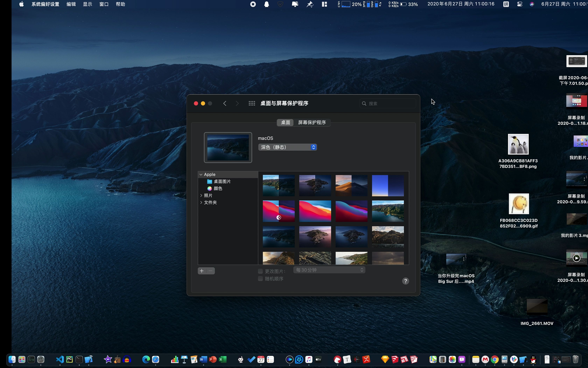Open Finder from the Dock
The height and width of the screenshot is (368, 588).
click(12, 359)
